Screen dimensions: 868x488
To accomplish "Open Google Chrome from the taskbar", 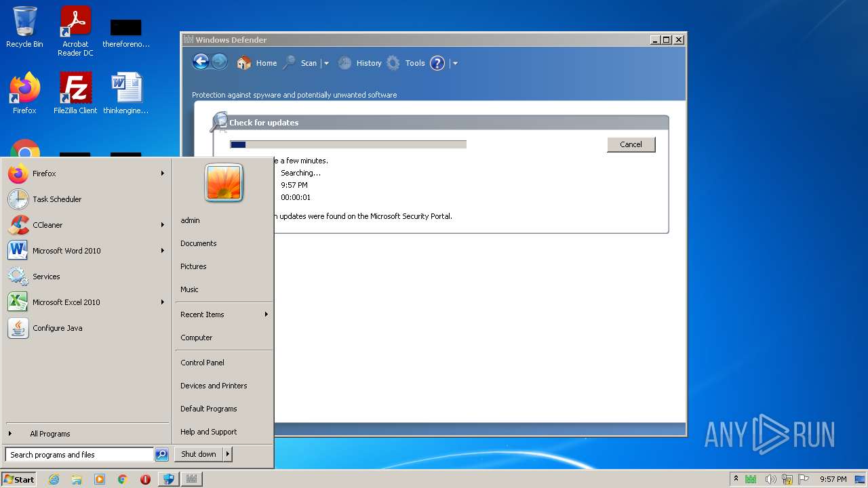I will pos(123,479).
